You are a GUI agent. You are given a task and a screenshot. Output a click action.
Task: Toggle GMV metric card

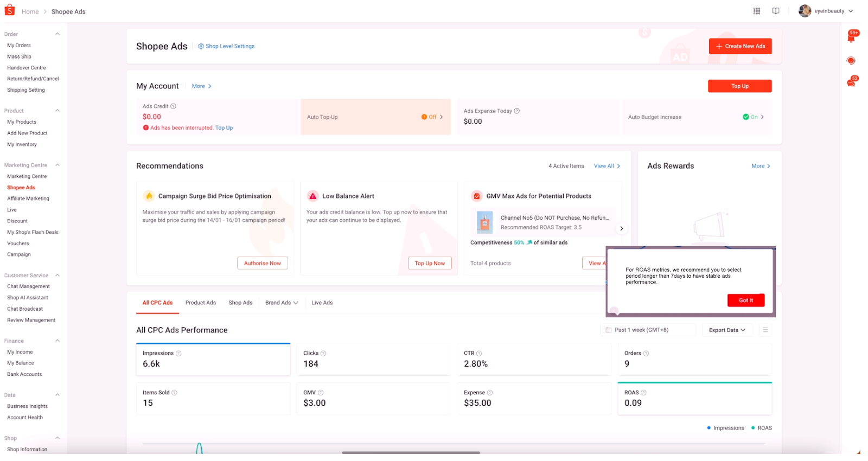click(x=374, y=399)
